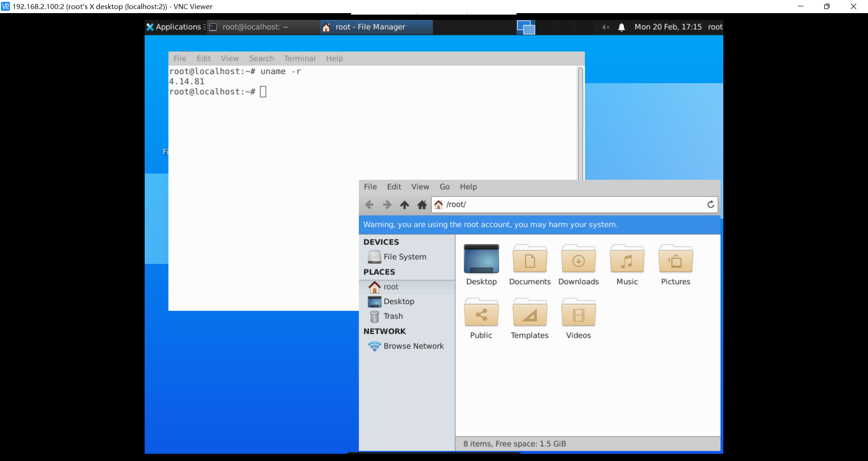The width and height of the screenshot is (868, 461).
Task: Select File System in the Devices sidebar
Action: 407,257
